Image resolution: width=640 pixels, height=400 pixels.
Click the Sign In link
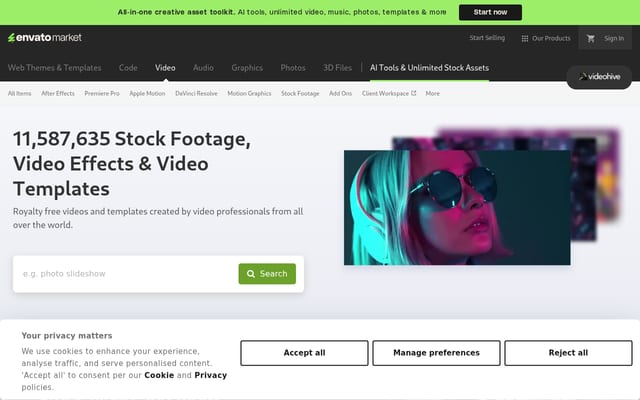coord(614,38)
